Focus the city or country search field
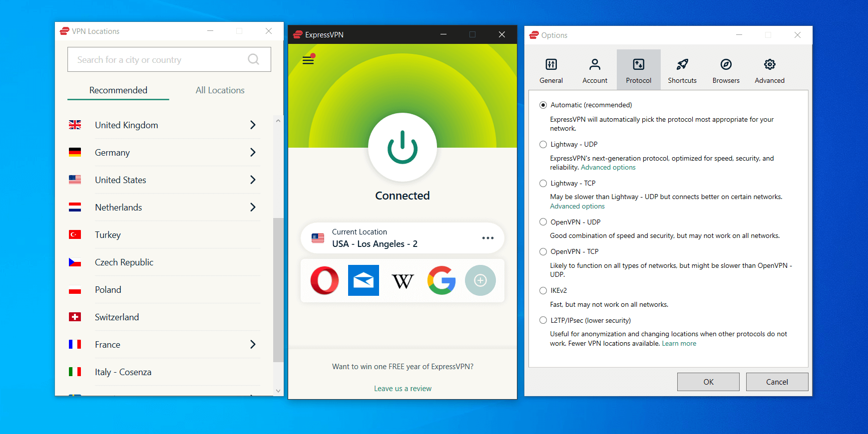This screenshot has height=434, width=868. pyautogui.click(x=169, y=59)
